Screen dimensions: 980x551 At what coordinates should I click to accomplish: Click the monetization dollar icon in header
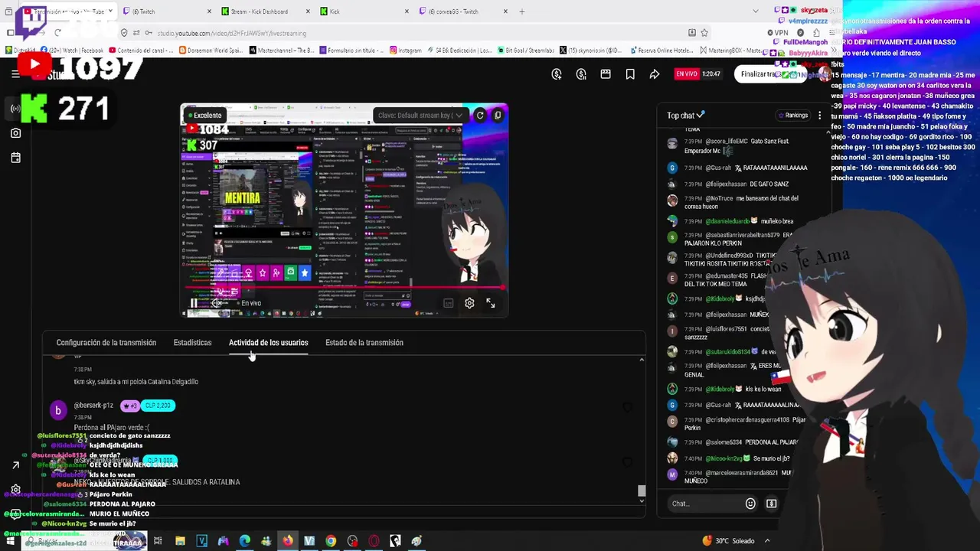[581, 74]
